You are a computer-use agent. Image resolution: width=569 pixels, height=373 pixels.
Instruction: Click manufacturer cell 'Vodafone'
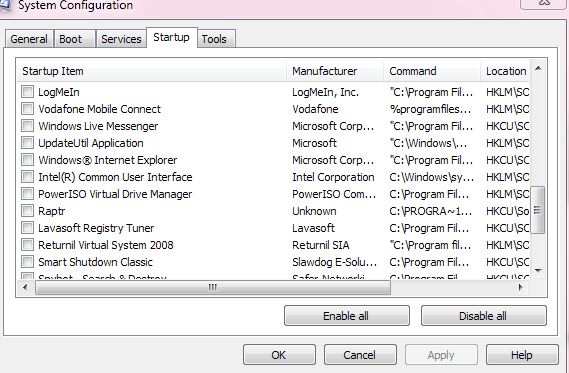tap(315, 109)
